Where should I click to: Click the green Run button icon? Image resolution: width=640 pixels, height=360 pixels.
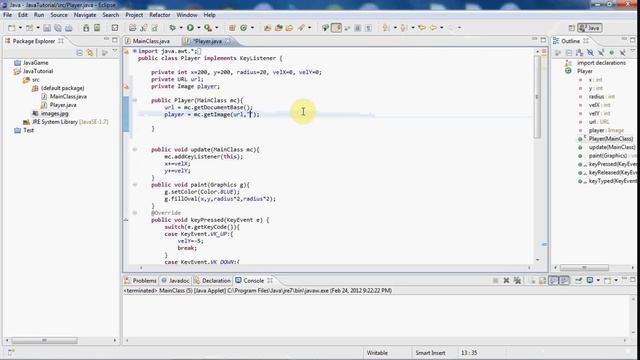pyautogui.click(x=190, y=28)
